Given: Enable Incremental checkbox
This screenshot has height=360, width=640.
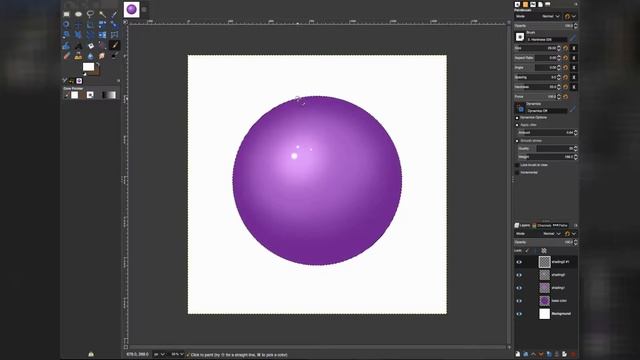Looking at the screenshot, I should click(517, 173).
